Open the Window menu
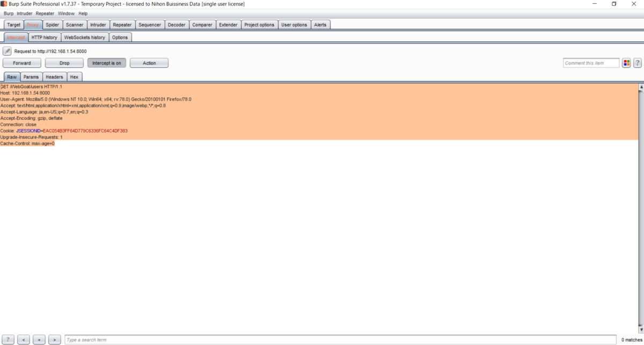 (67, 13)
